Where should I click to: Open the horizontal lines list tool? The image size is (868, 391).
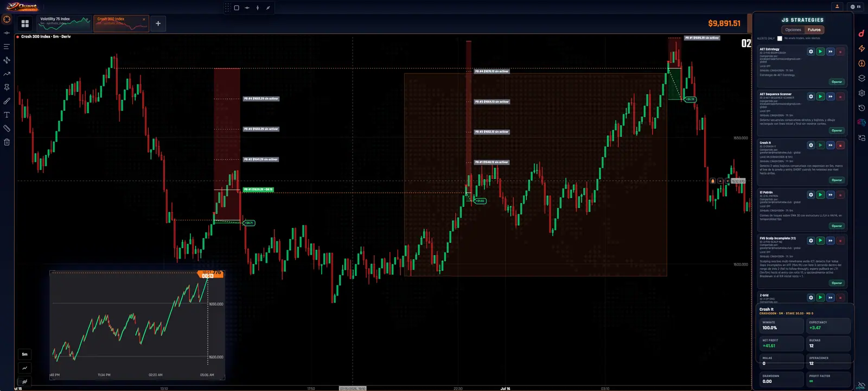click(x=7, y=47)
